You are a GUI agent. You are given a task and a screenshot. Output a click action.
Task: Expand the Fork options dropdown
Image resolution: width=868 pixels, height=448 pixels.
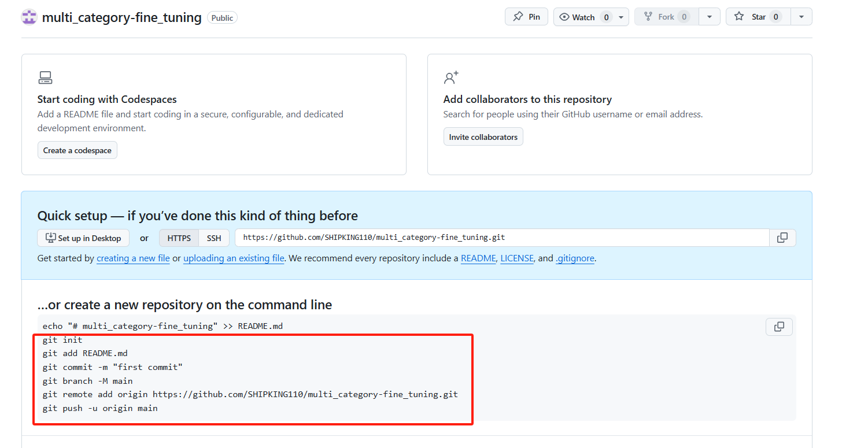point(709,17)
